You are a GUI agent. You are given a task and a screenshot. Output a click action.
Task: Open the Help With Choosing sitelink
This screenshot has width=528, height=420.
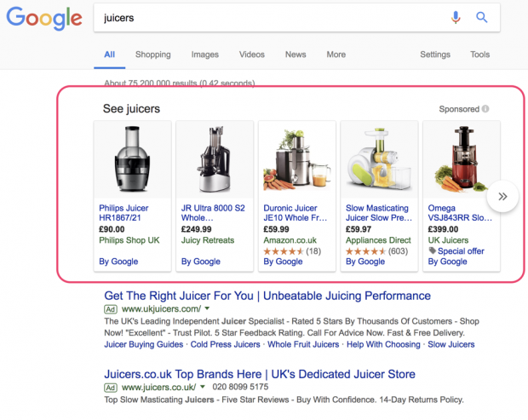pyautogui.click(x=383, y=344)
